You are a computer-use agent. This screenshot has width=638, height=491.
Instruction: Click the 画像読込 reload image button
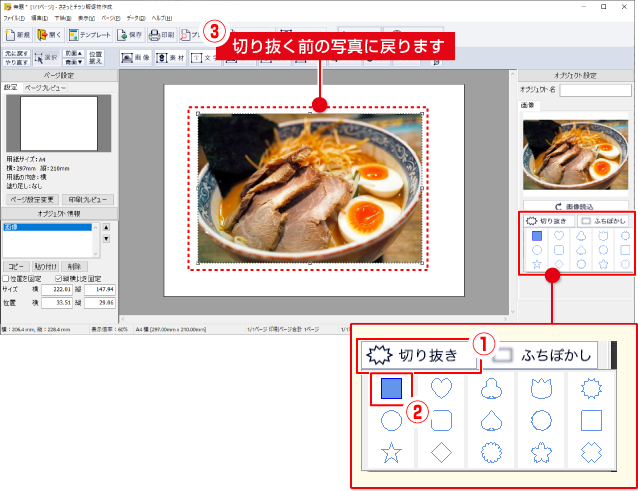click(x=575, y=207)
